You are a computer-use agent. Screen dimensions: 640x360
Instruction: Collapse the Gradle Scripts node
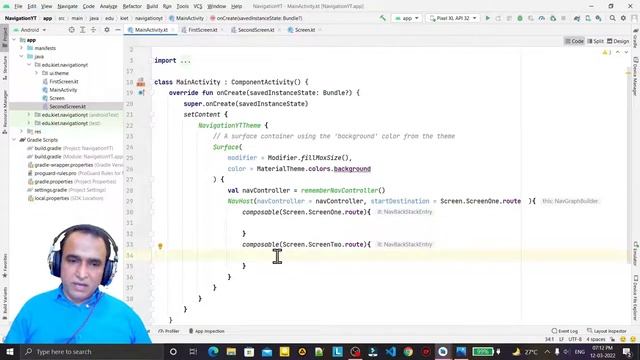[14, 140]
